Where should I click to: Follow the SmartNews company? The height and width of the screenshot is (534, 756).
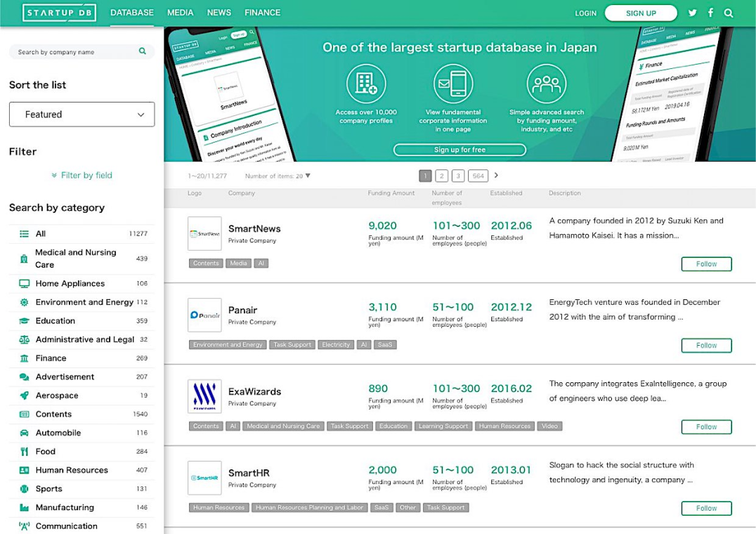(x=706, y=263)
